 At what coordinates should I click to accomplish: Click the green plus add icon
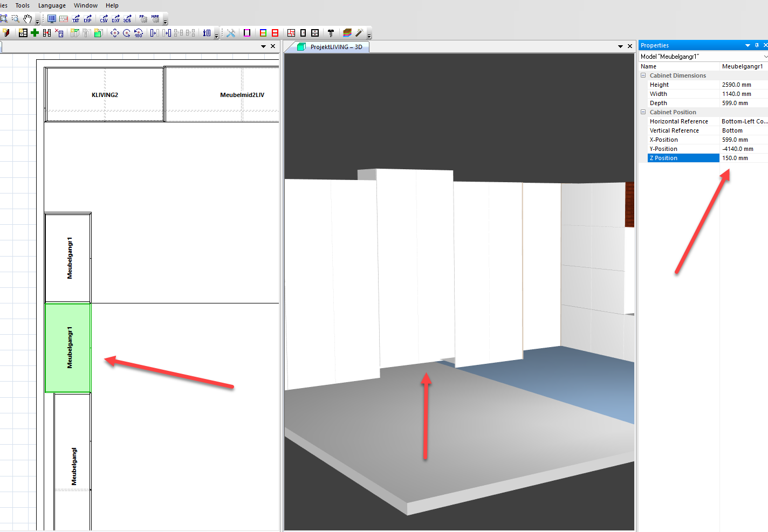35,33
